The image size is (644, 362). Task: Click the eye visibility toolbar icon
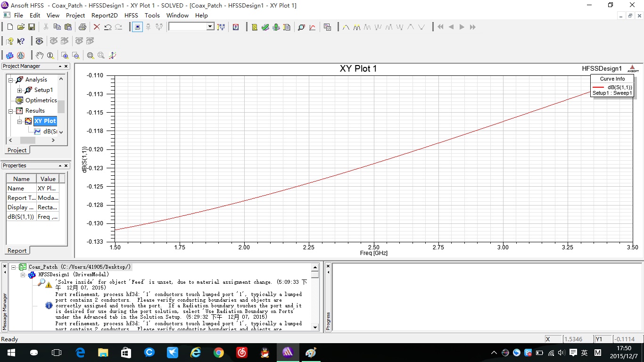click(39, 41)
